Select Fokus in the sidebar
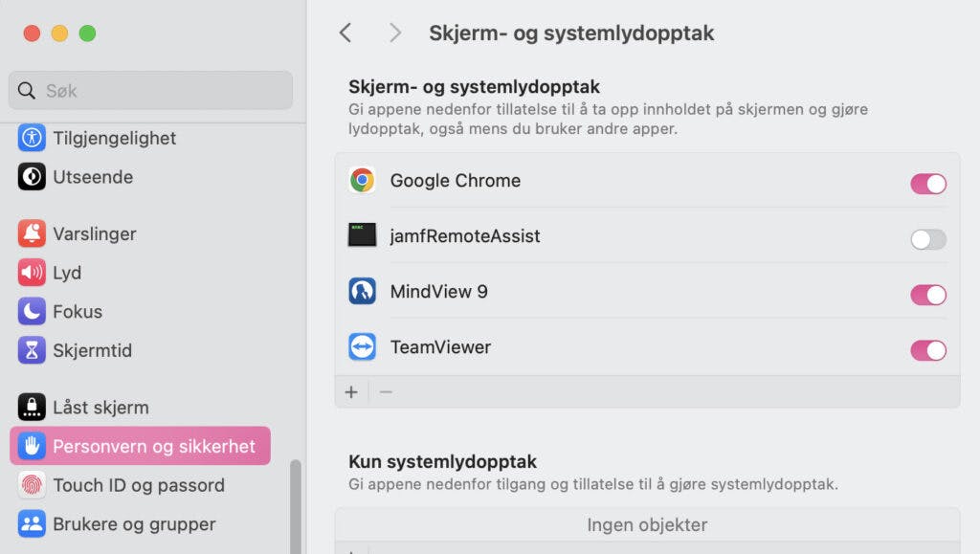 click(x=77, y=312)
